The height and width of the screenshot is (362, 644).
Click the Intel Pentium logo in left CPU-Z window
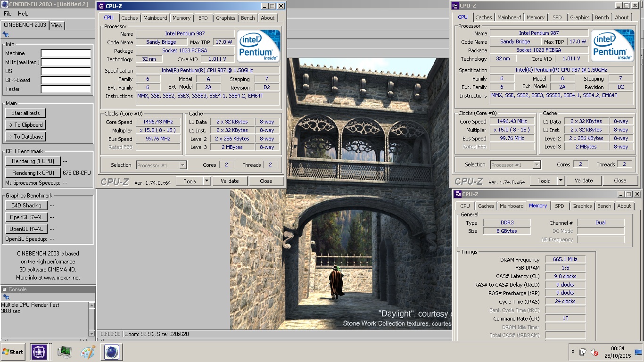point(258,46)
